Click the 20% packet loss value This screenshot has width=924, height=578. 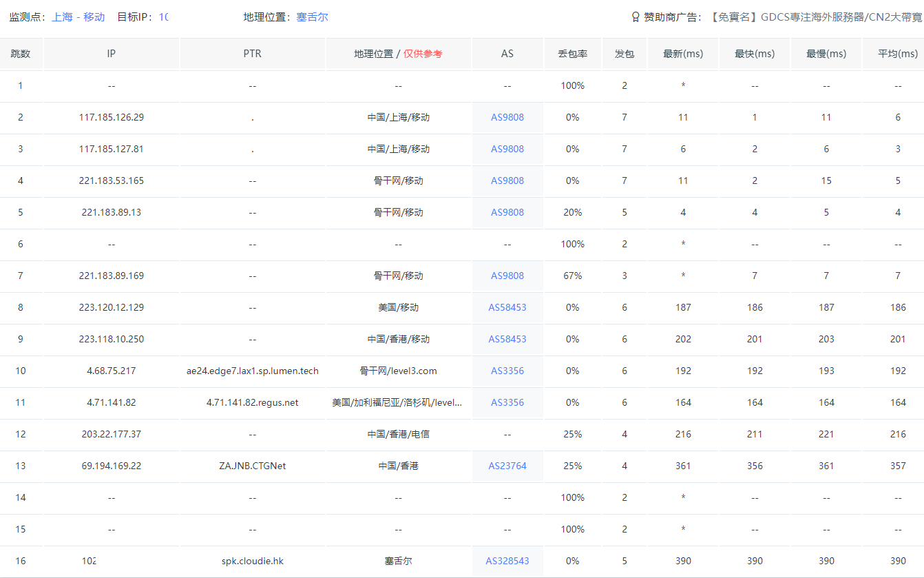tap(573, 212)
